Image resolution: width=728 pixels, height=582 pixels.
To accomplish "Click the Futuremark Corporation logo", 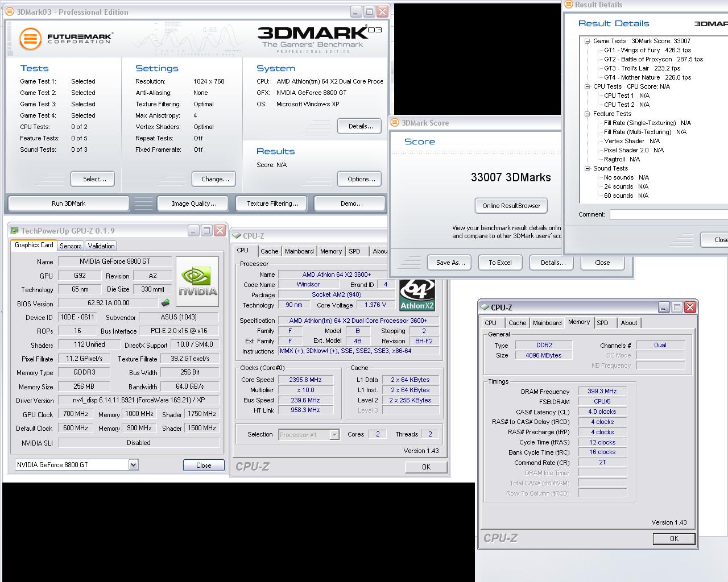I will [x=66, y=39].
